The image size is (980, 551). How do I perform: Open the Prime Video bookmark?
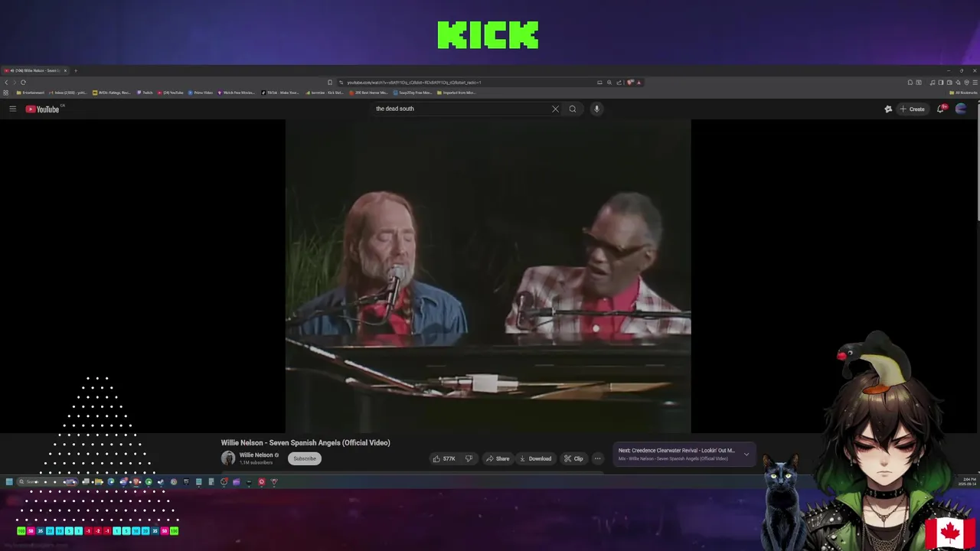[x=200, y=93]
